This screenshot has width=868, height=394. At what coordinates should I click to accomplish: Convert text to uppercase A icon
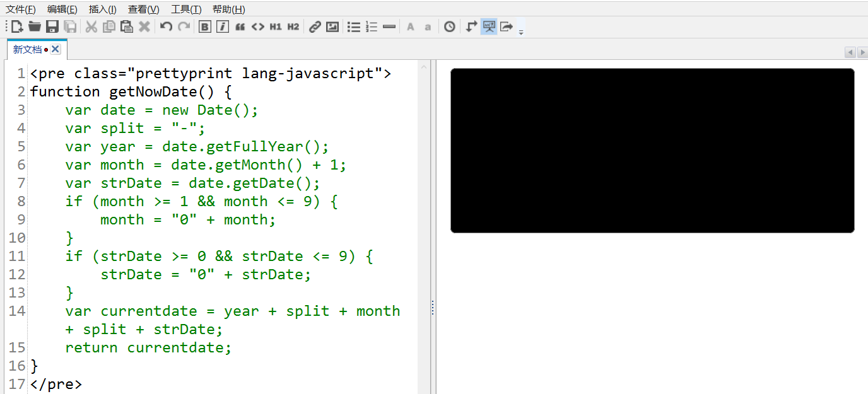pyautogui.click(x=411, y=26)
